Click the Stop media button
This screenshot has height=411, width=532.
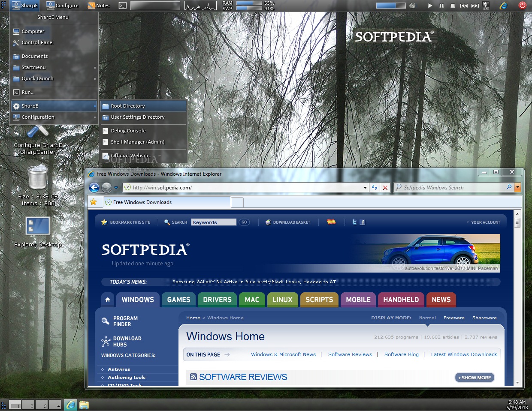[453, 6]
